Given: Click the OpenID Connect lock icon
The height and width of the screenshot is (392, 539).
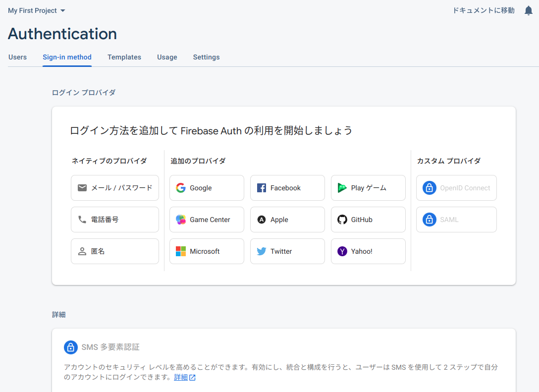Looking at the screenshot, I should 430,188.
